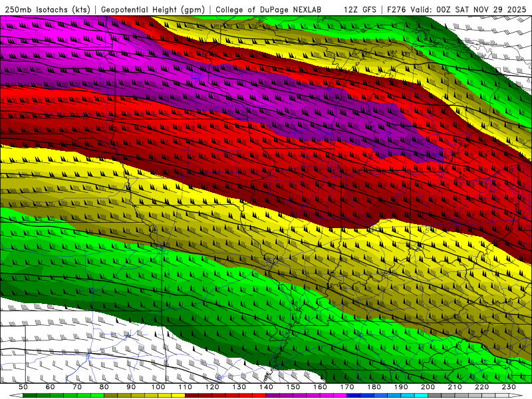Select the 230 legend number
This screenshot has height=399, width=532.
(509, 387)
